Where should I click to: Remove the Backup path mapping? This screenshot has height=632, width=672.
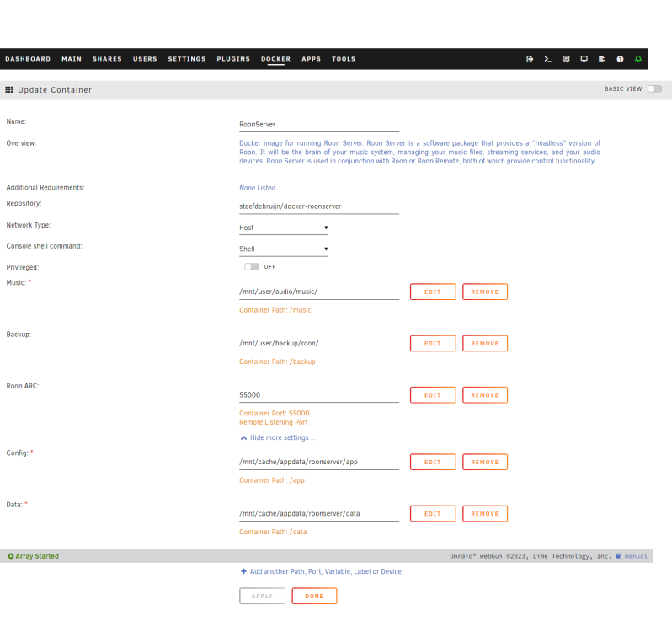point(485,344)
